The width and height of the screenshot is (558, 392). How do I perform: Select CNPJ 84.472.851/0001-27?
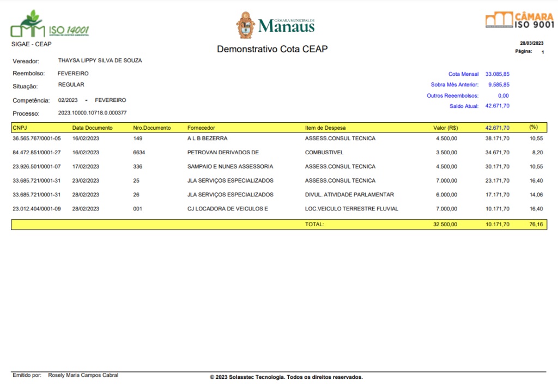coord(37,153)
